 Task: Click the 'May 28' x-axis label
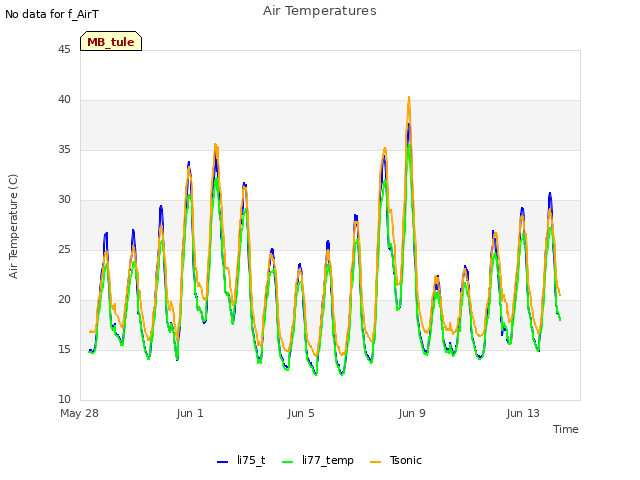[x=79, y=413]
